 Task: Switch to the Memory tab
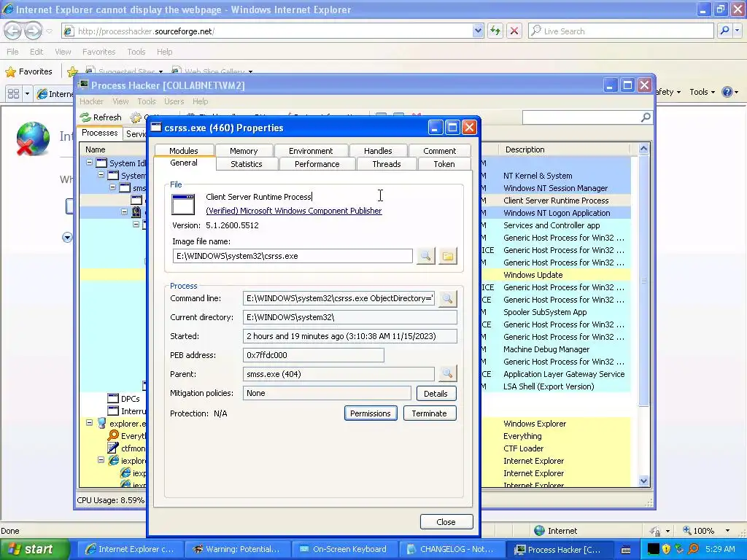click(244, 151)
